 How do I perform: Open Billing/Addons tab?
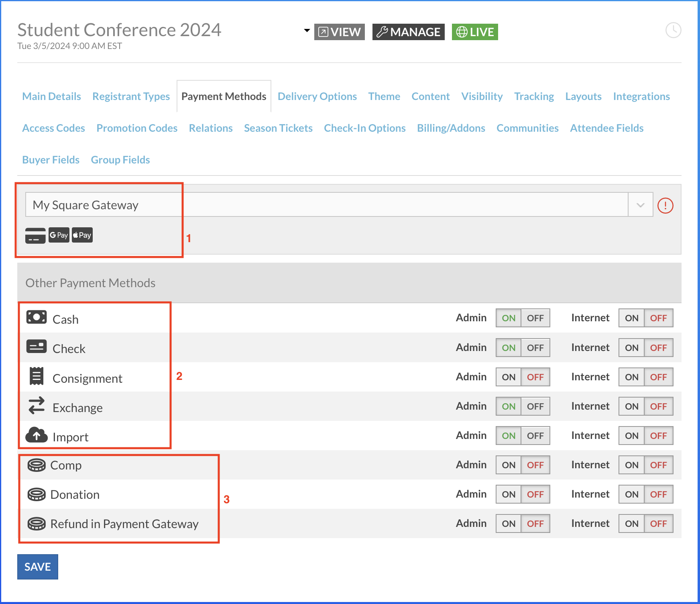[451, 128]
